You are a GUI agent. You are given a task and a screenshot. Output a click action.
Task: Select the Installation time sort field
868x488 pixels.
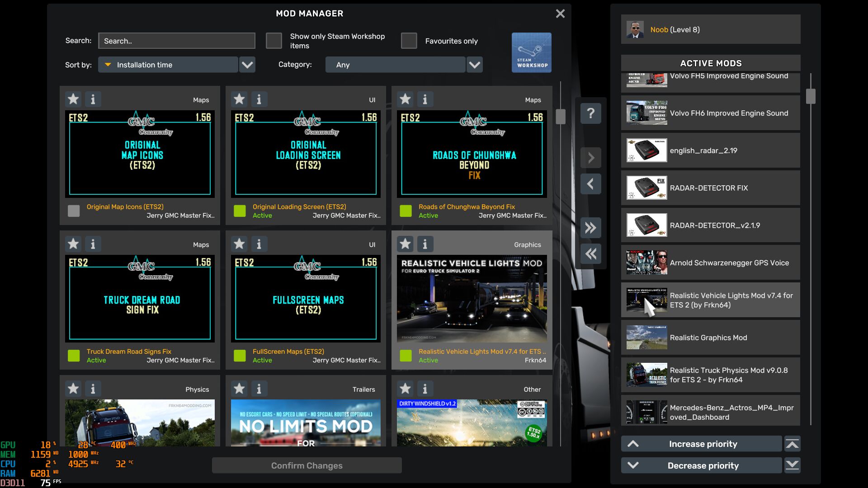point(168,65)
